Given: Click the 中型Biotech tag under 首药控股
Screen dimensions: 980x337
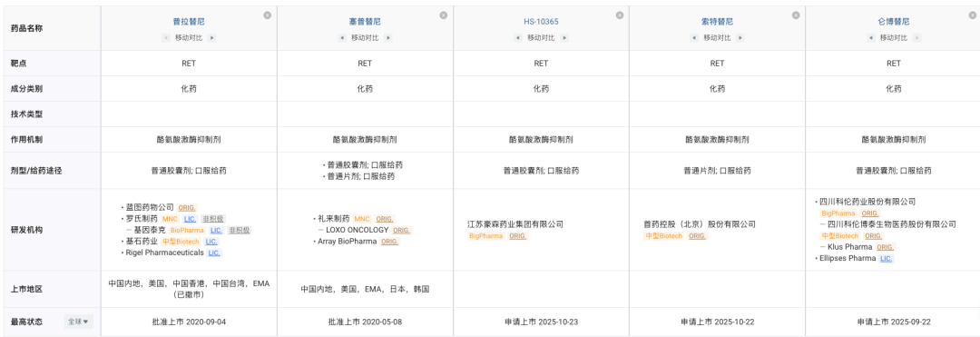Looking at the screenshot, I should pos(663,235).
